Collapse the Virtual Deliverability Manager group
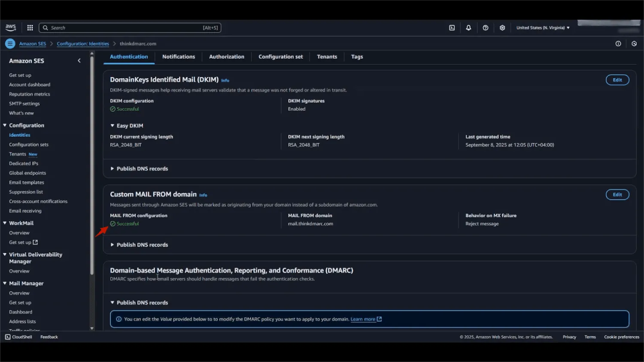 tap(5, 254)
